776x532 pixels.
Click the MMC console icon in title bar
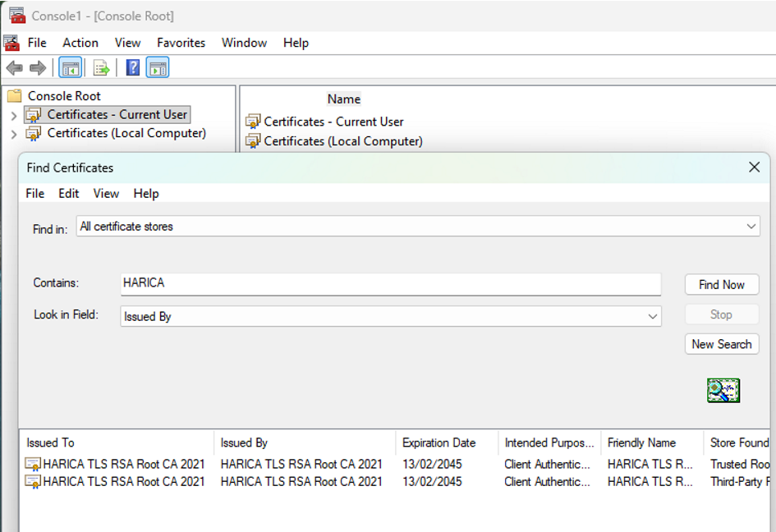click(x=17, y=16)
